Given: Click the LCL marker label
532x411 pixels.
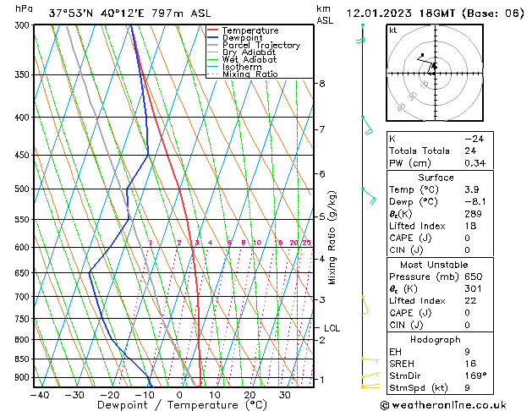Looking at the screenshot, I should point(332,328).
